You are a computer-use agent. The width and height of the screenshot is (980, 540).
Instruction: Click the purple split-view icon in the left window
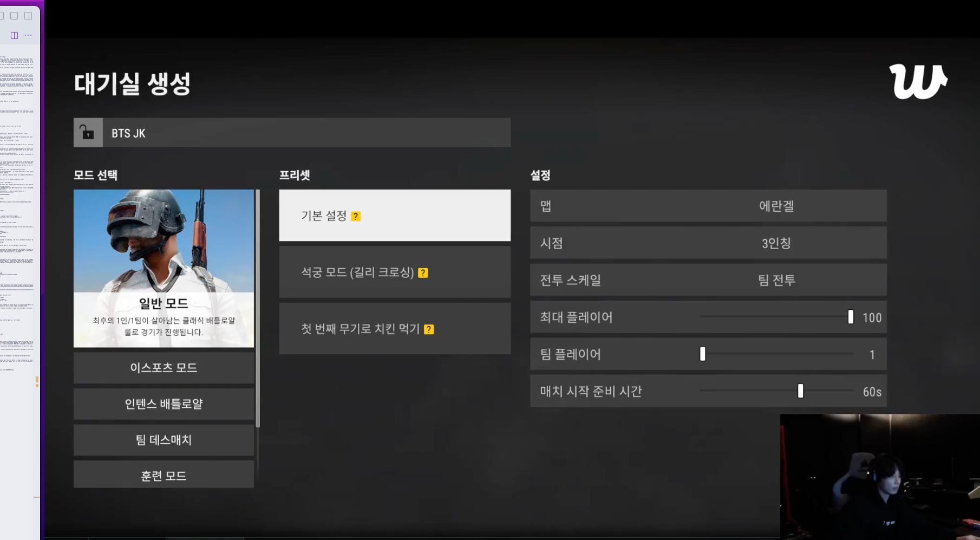tap(14, 35)
